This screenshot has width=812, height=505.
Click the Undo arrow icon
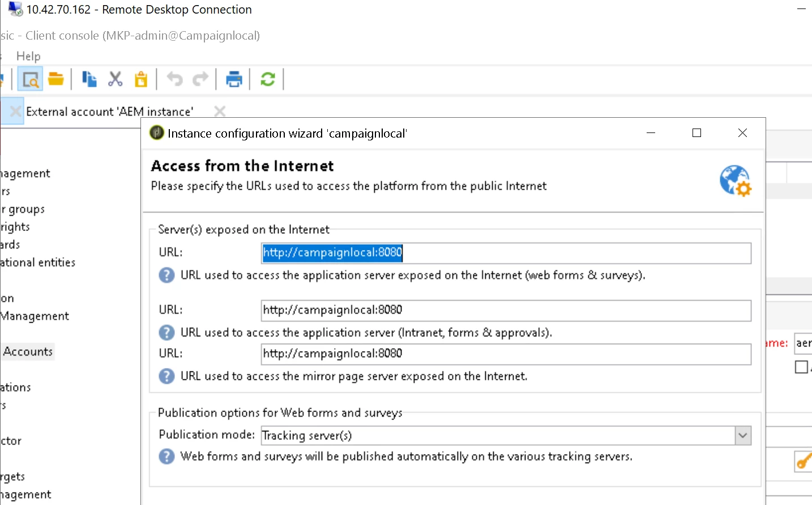point(174,79)
